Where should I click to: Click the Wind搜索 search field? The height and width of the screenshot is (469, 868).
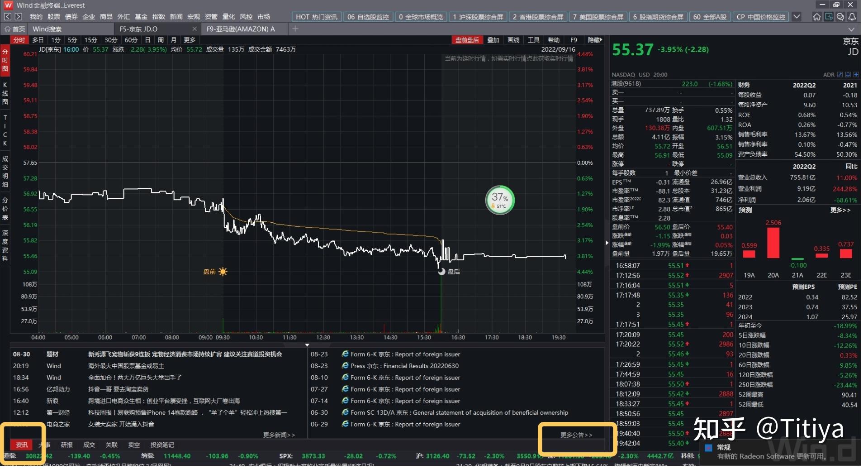[70, 29]
